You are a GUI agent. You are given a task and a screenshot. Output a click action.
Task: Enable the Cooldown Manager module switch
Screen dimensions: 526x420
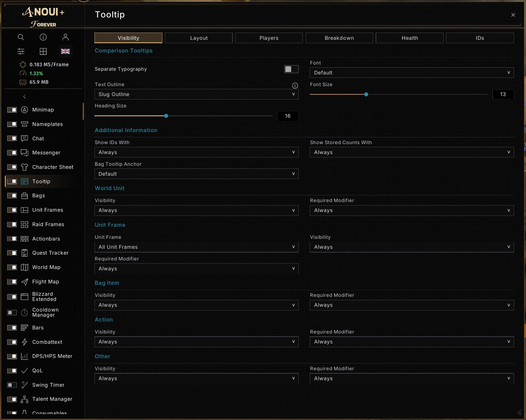coord(12,313)
